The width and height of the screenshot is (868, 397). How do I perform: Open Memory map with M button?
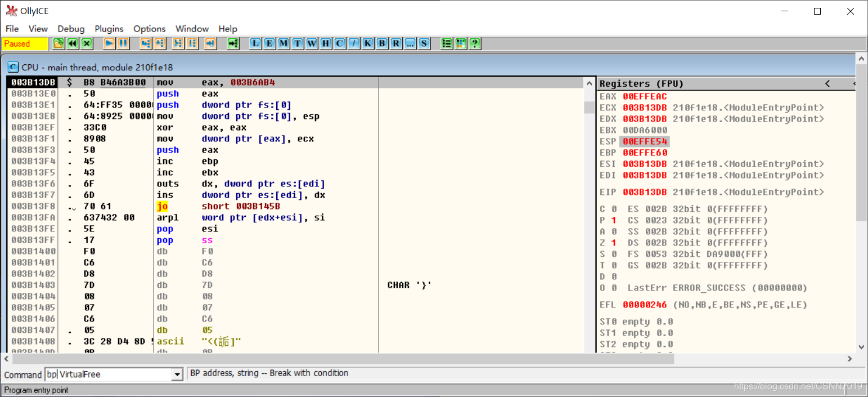tap(284, 43)
